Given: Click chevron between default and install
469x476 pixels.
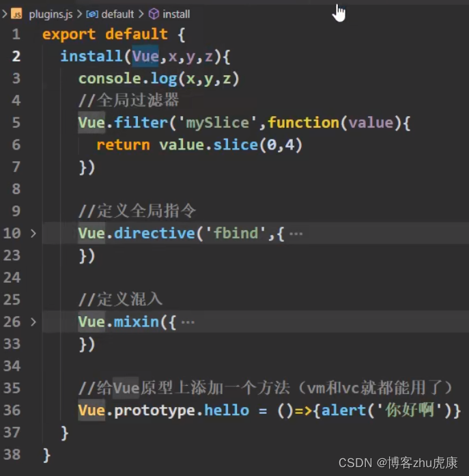Looking at the screenshot, I should (x=141, y=14).
